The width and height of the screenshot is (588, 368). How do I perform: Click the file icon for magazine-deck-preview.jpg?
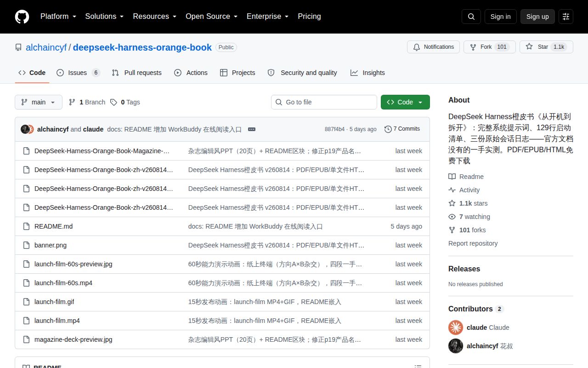point(26,339)
